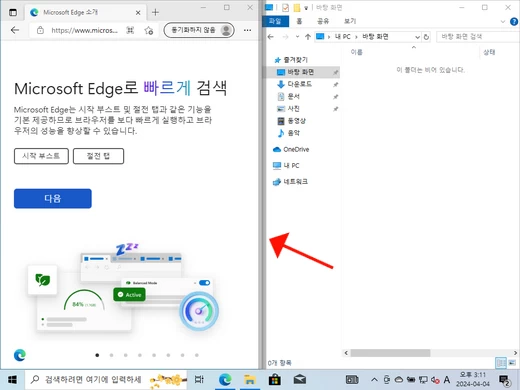The width and height of the screenshot is (520, 390).
Task: Click 내 PC in address breadcrumb
Action: pyautogui.click(x=343, y=37)
